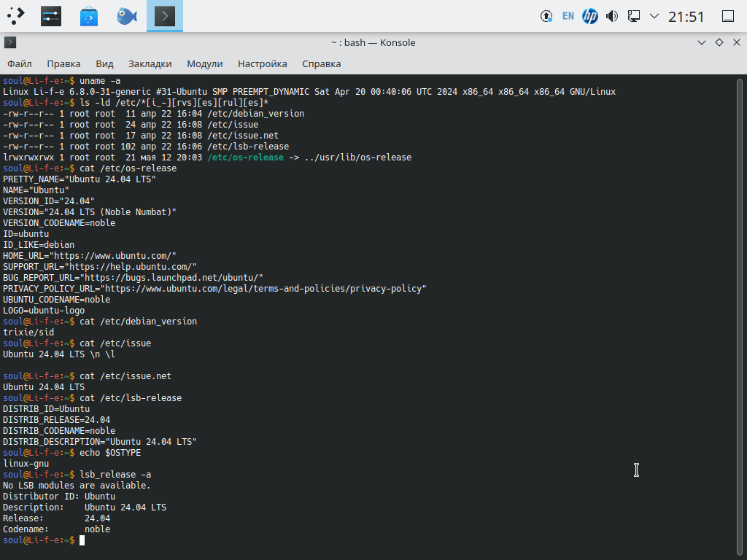
Task: Click the green /etc/os-release path
Action: pyautogui.click(x=245, y=157)
